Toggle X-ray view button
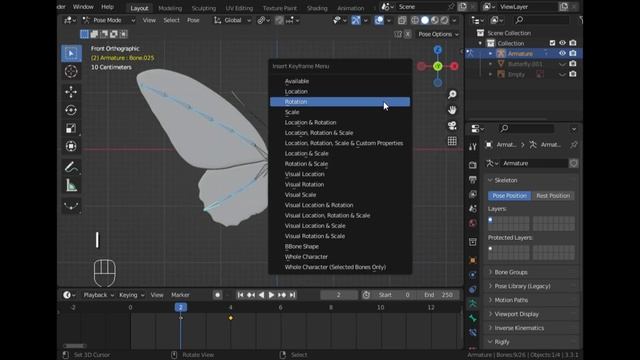This screenshot has width=640, height=360. [x=402, y=20]
